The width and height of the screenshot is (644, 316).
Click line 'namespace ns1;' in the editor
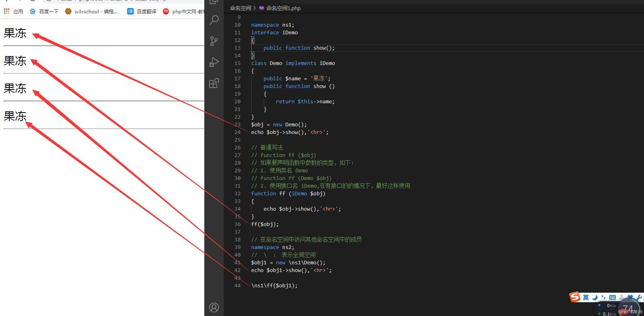[x=273, y=25]
